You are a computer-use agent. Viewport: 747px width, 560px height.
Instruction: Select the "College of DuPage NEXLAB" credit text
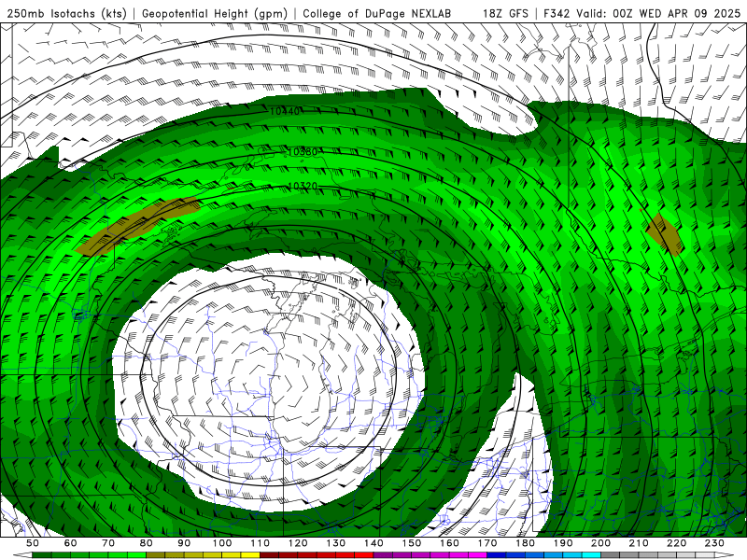[x=377, y=13]
